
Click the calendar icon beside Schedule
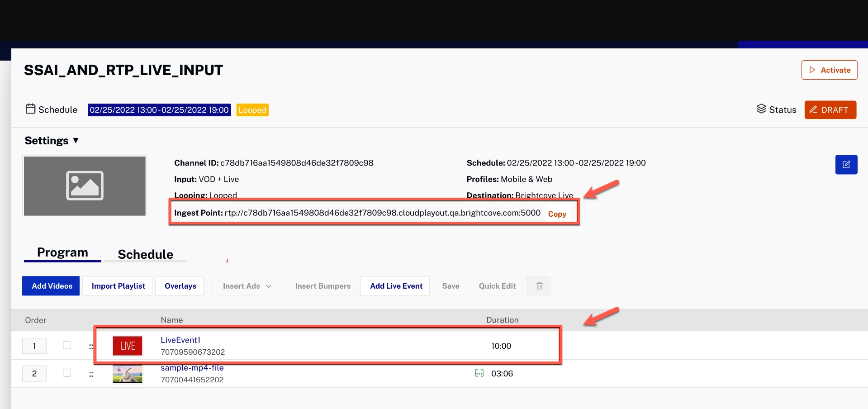click(x=30, y=109)
